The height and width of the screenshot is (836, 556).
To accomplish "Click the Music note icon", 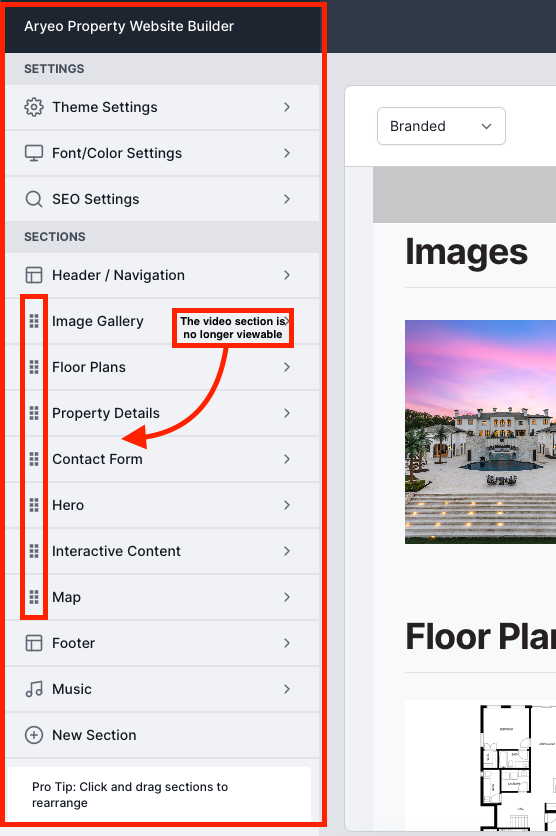I will click(34, 689).
